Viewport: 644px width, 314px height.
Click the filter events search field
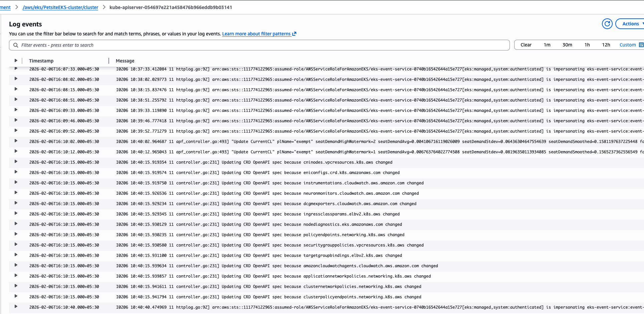coord(259,45)
